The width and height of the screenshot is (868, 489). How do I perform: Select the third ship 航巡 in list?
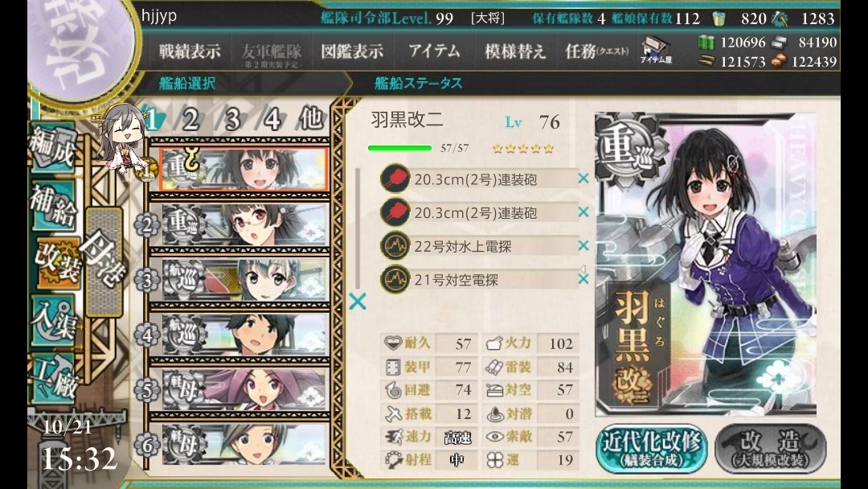(244, 280)
